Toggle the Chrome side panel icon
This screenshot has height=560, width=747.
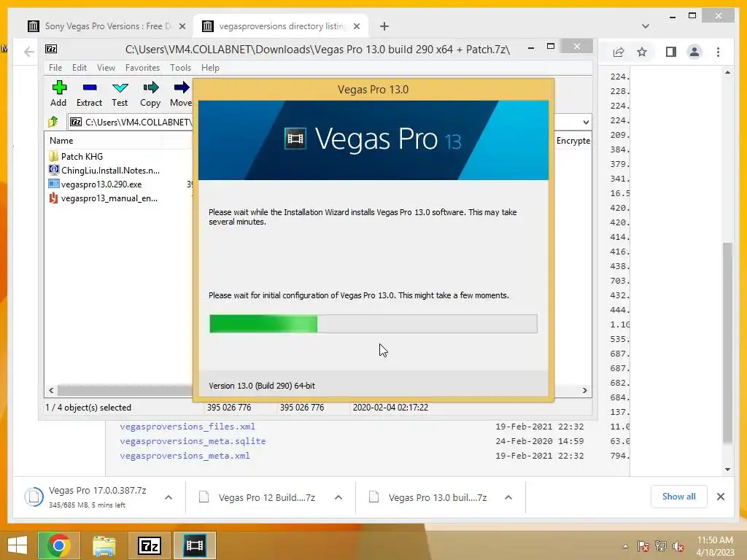tap(671, 52)
